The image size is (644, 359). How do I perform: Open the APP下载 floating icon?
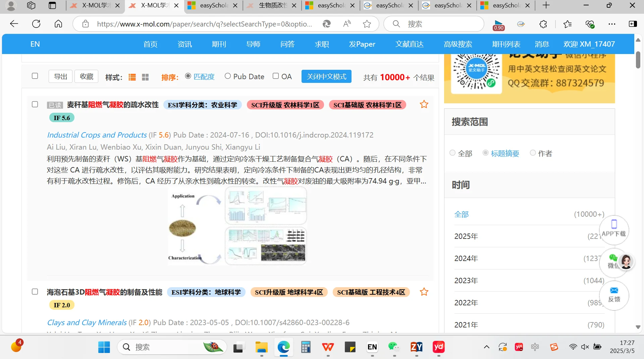[x=614, y=230]
